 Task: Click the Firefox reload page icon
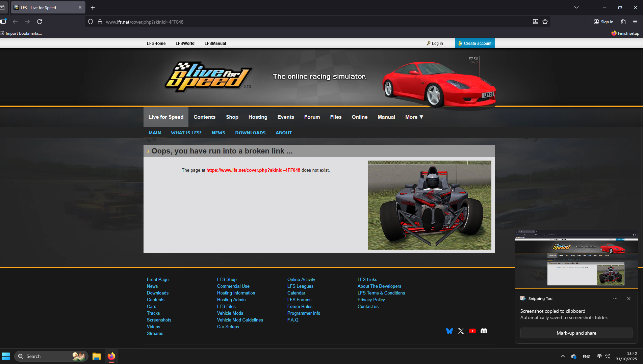tap(40, 22)
